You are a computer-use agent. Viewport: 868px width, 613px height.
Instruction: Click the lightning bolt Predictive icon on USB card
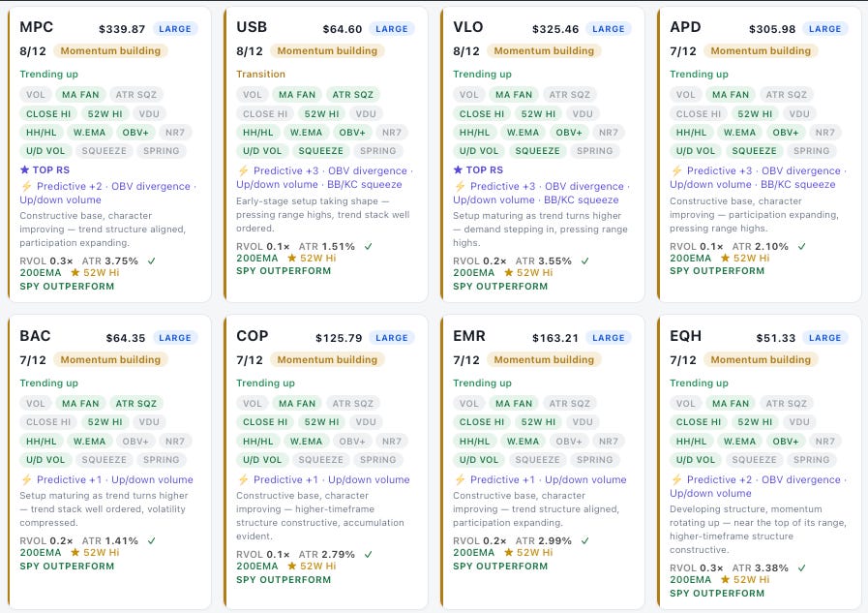point(243,170)
